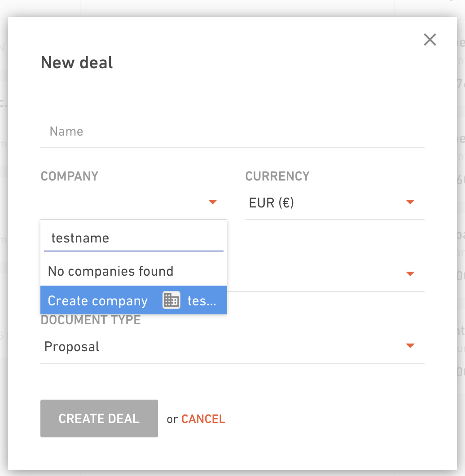This screenshot has height=476, width=465.
Task: Expand the Company dropdown arrow
Action: pyautogui.click(x=212, y=202)
